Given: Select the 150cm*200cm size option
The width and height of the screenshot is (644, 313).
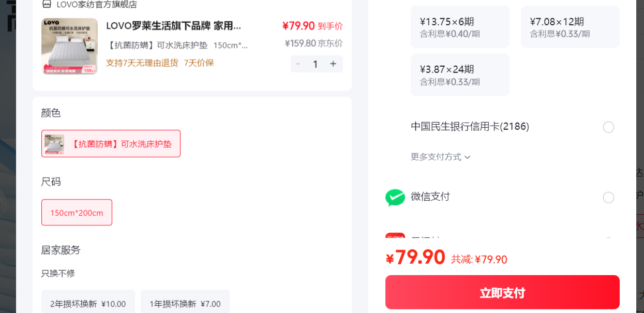Looking at the screenshot, I should coord(77,212).
